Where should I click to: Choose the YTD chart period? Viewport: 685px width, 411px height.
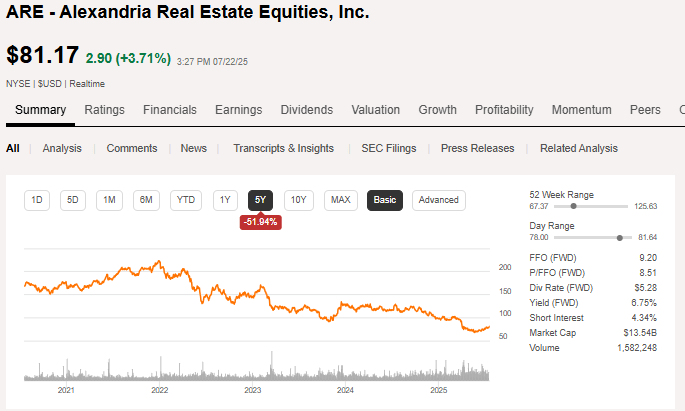tap(186, 200)
